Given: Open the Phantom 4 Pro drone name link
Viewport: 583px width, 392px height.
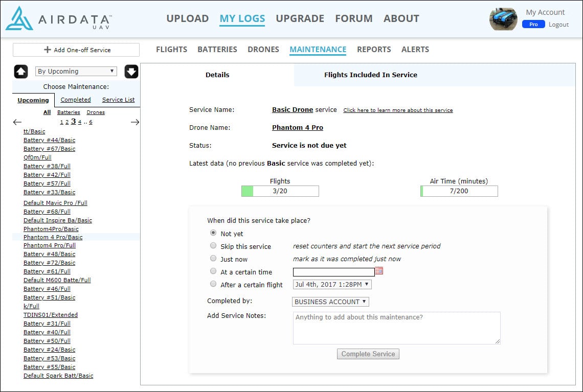Looking at the screenshot, I should pos(298,127).
